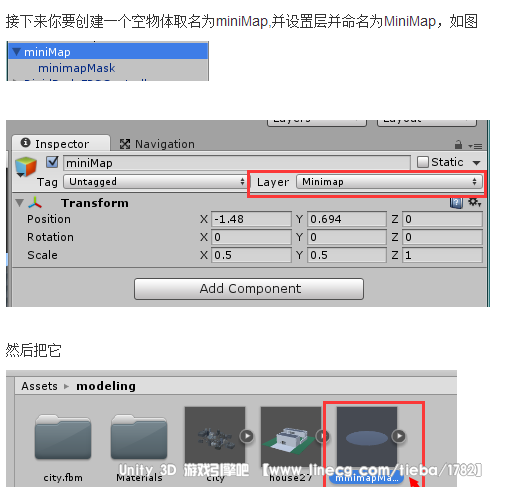Screen dimensions: 528x487
Task: Click the Scale label
Action: tap(42, 255)
